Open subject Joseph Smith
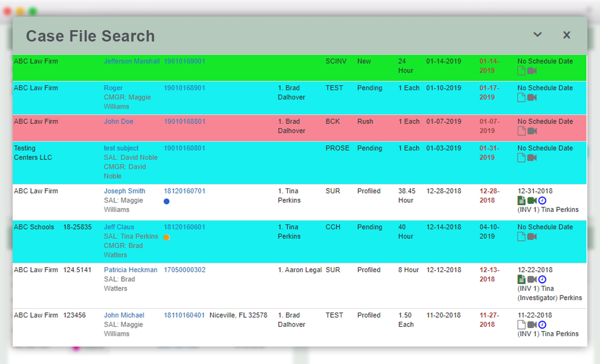The width and height of the screenshot is (600, 364). [125, 191]
